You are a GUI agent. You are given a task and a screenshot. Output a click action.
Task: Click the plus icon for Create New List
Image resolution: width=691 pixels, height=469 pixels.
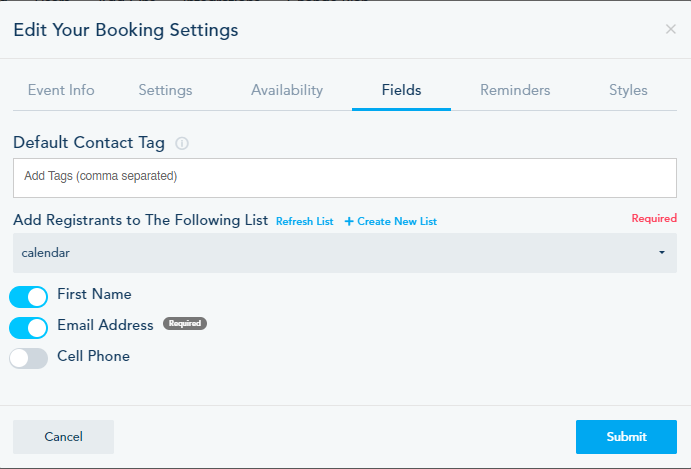pos(349,221)
